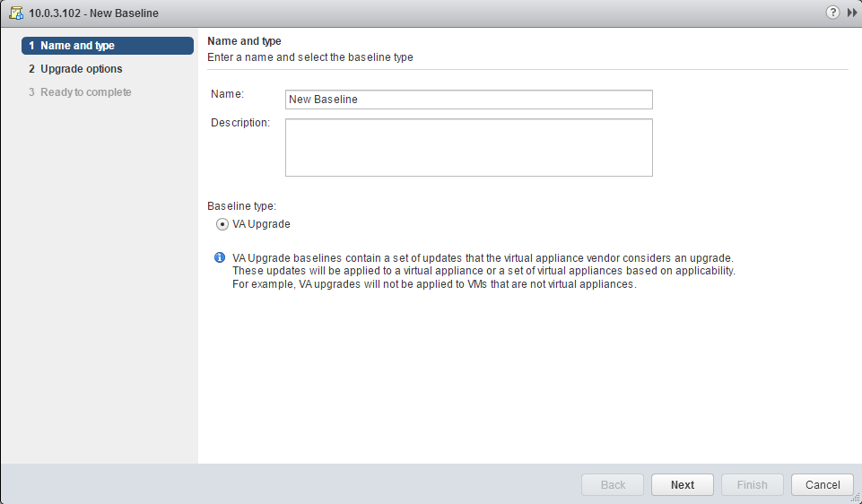This screenshot has width=862, height=504.
Task: Click the 'Description:' field label
Action: 239,123
